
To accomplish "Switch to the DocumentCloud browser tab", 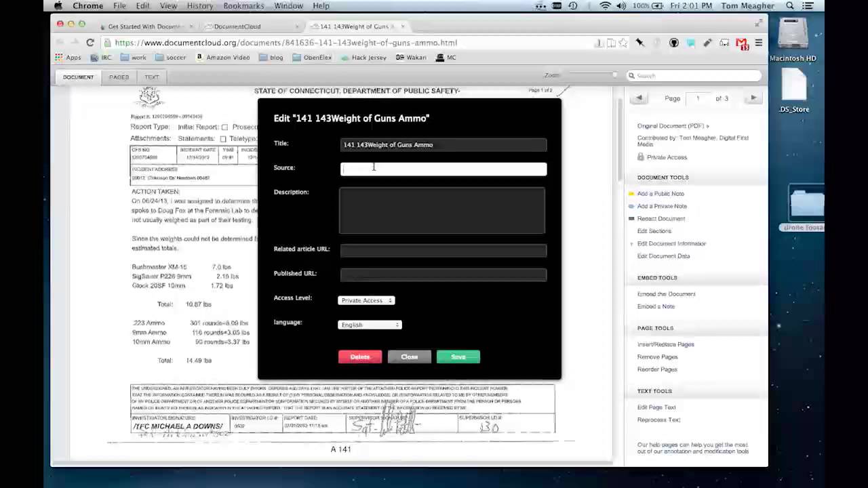I will coord(252,26).
